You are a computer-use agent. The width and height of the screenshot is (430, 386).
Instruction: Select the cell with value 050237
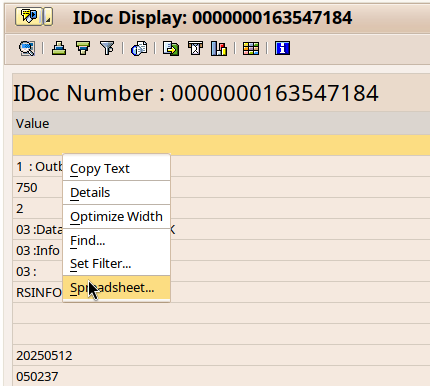point(221,376)
